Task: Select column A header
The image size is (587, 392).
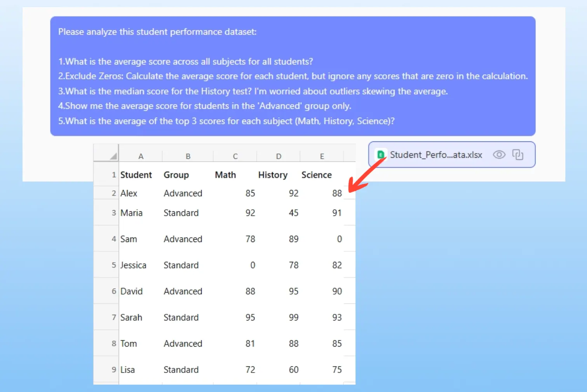Action: point(141,156)
